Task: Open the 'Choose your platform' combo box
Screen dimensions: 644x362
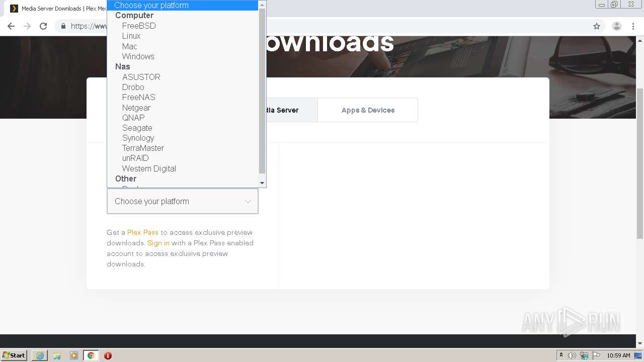Action: point(183,201)
